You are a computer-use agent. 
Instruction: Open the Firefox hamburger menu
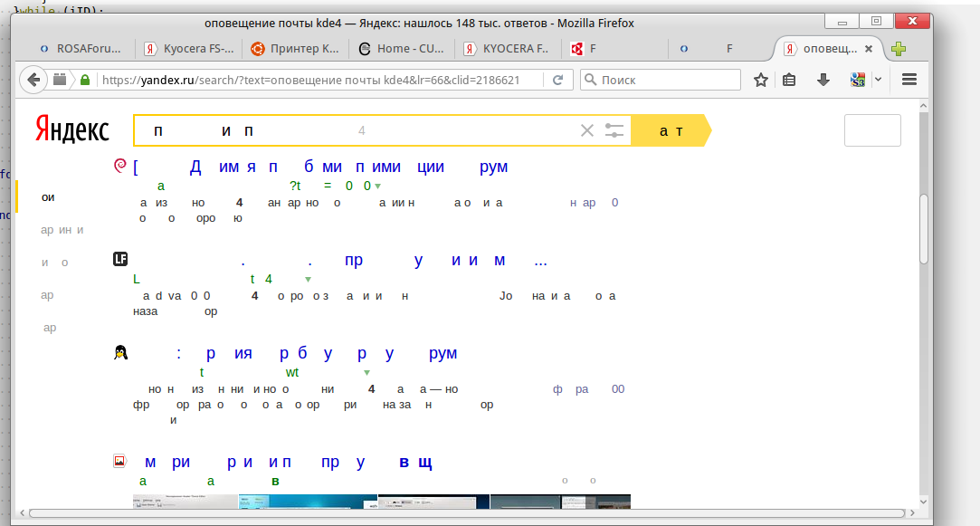point(909,80)
